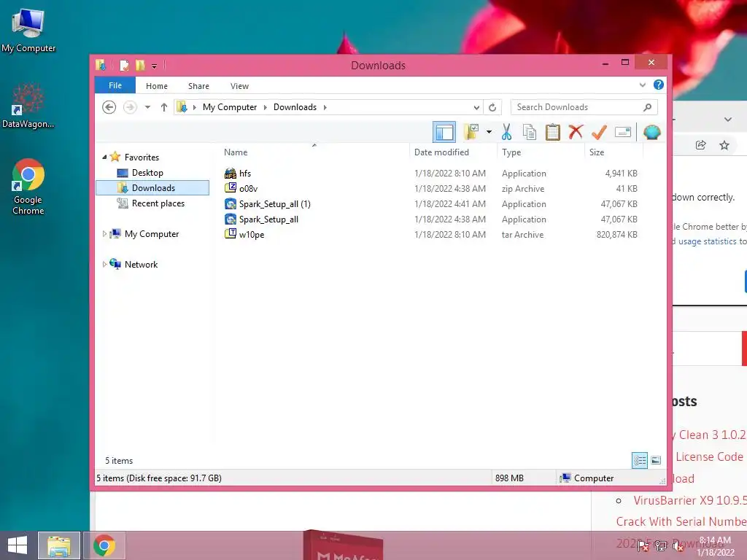Click the Paste clipboard icon
Image resolution: width=747 pixels, height=560 pixels.
(x=553, y=132)
